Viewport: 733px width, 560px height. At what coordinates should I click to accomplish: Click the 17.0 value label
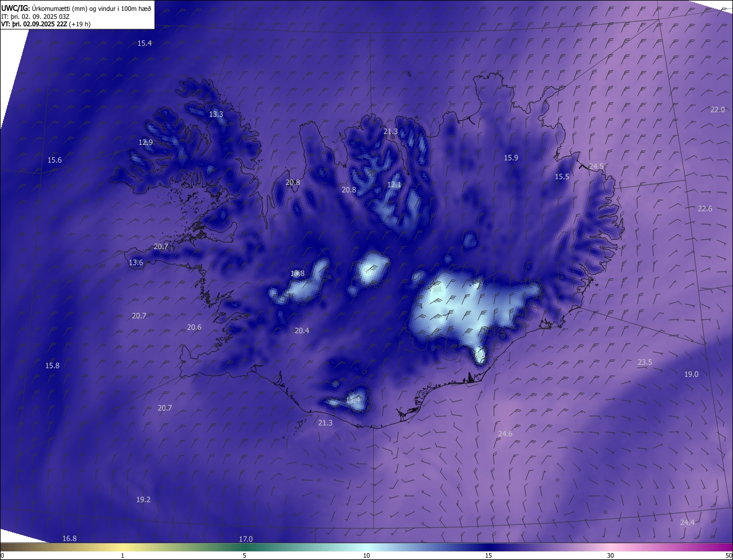[x=246, y=539]
